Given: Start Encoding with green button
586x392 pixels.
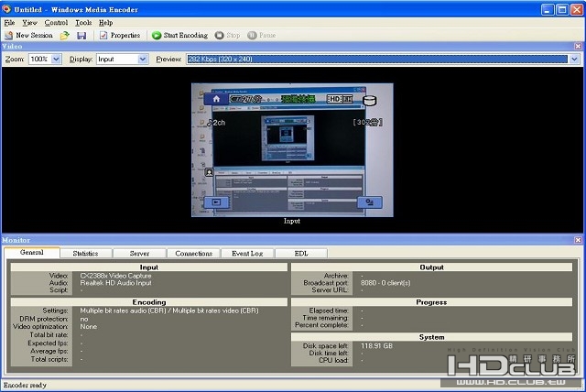Looking at the screenshot, I should tap(179, 35).
